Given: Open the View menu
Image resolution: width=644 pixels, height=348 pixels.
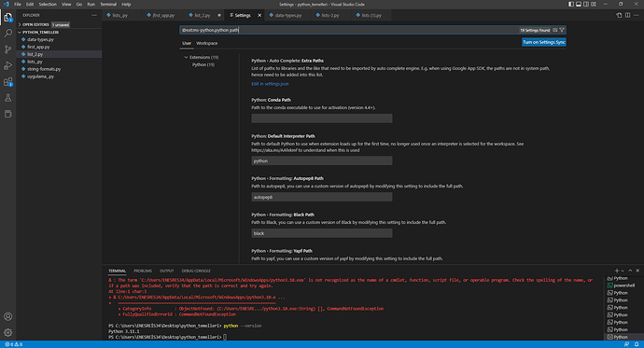Looking at the screenshot, I should (x=66, y=4).
